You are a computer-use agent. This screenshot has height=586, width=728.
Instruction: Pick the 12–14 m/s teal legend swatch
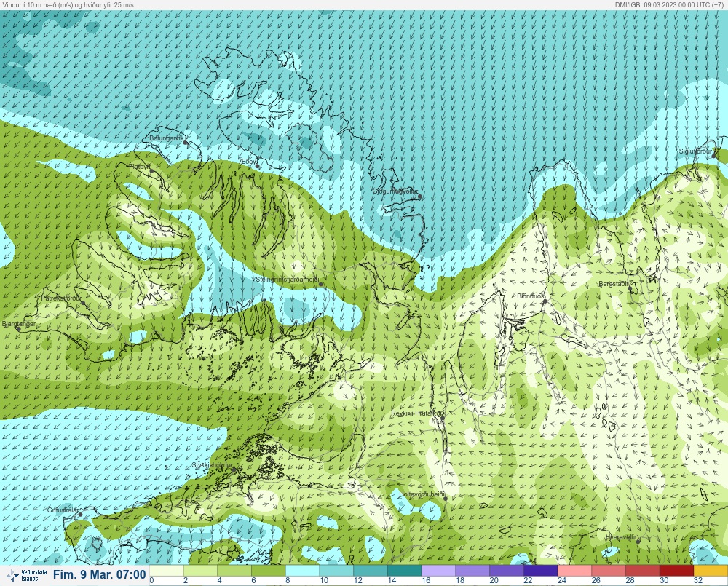[x=371, y=570]
